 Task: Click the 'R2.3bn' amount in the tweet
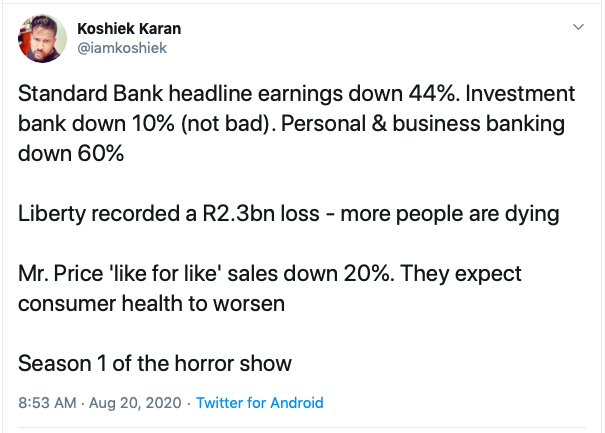click(x=239, y=214)
